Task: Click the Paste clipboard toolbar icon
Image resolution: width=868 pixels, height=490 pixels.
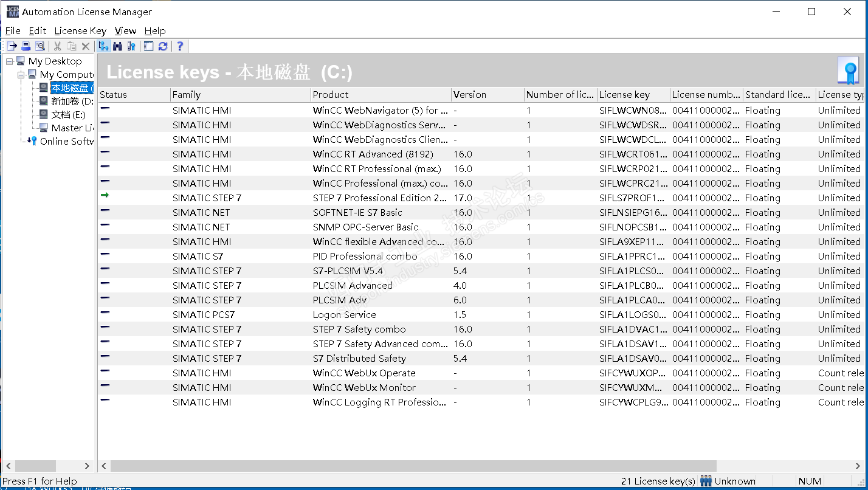Action: tap(72, 46)
